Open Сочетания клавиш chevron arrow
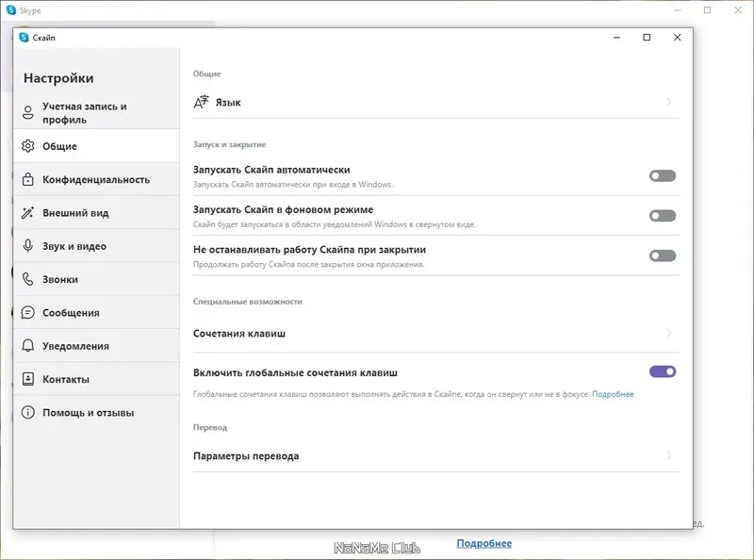754x560 pixels. (669, 333)
